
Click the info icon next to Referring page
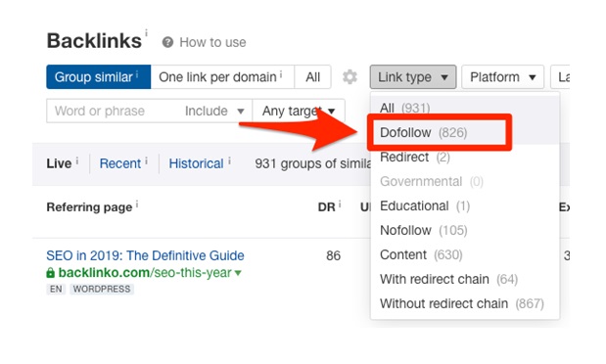pos(137,205)
